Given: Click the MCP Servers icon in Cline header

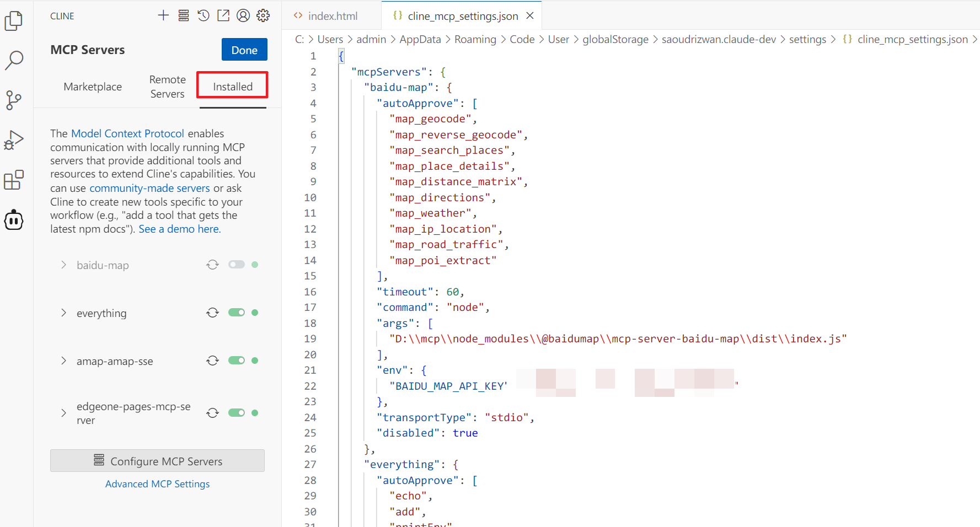Looking at the screenshot, I should (184, 15).
